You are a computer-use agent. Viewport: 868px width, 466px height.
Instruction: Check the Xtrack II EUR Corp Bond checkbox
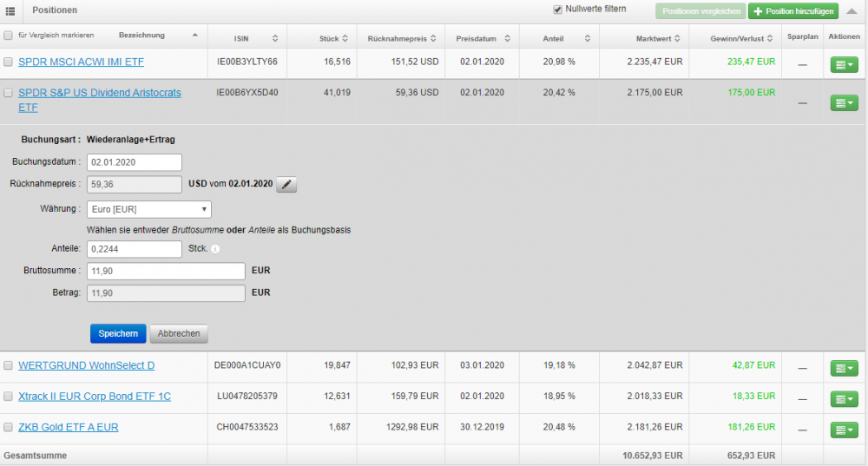(8, 397)
